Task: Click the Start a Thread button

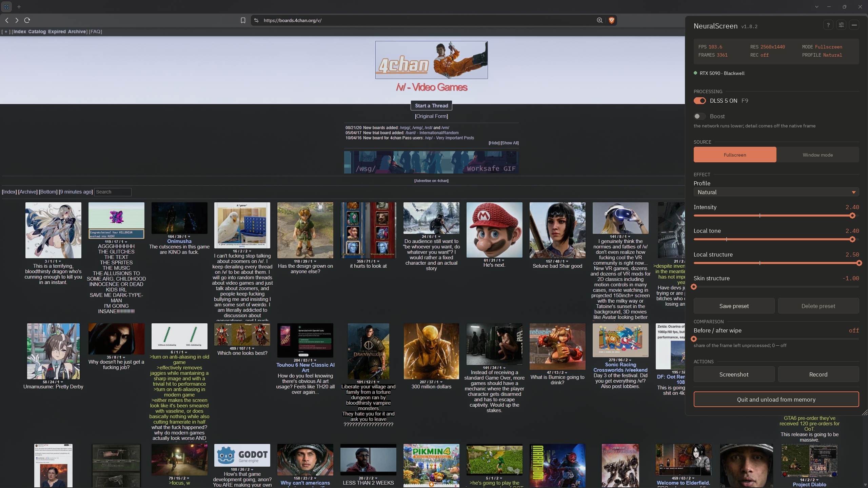Action: (431, 106)
